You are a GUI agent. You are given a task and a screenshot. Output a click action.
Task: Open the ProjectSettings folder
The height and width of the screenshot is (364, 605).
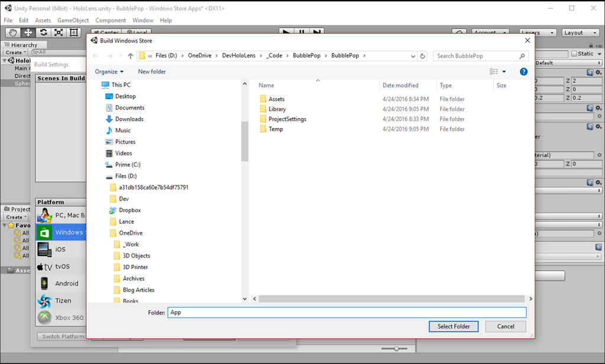288,119
